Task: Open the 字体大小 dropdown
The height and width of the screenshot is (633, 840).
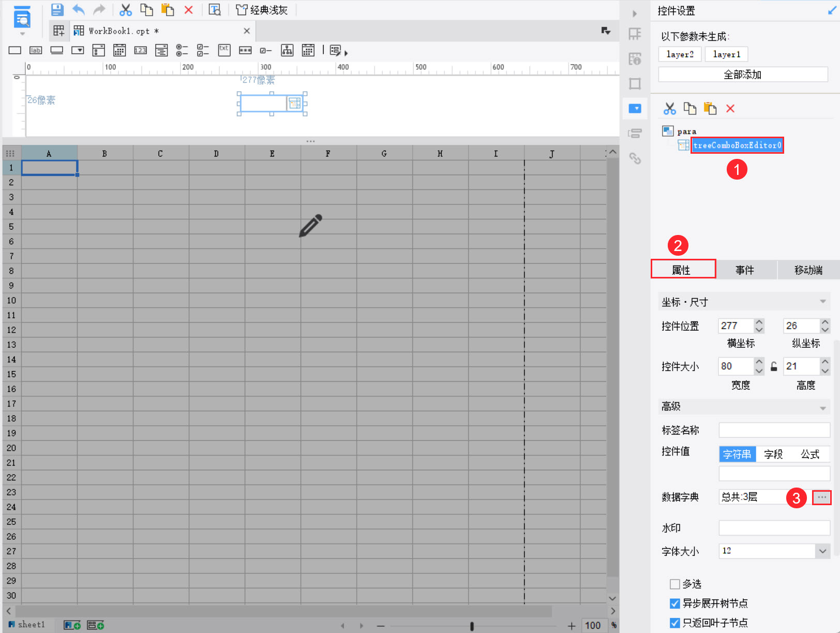Action: click(822, 551)
